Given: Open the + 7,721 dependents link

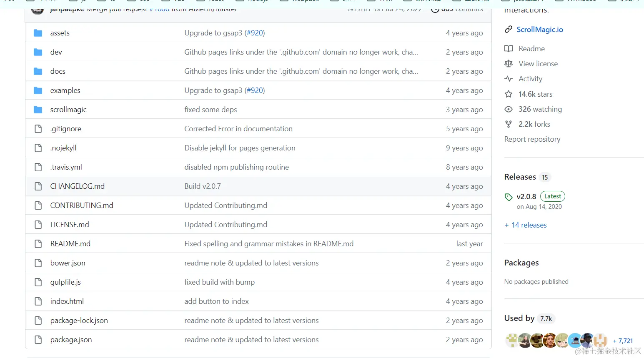Looking at the screenshot, I should (623, 341).
